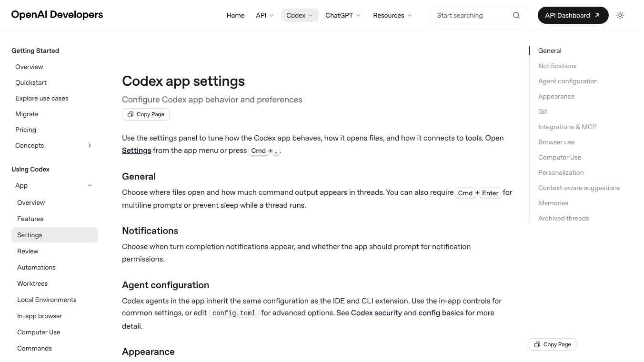Open the API dropdown menu
Screen dimensions: 644x362
265,15
